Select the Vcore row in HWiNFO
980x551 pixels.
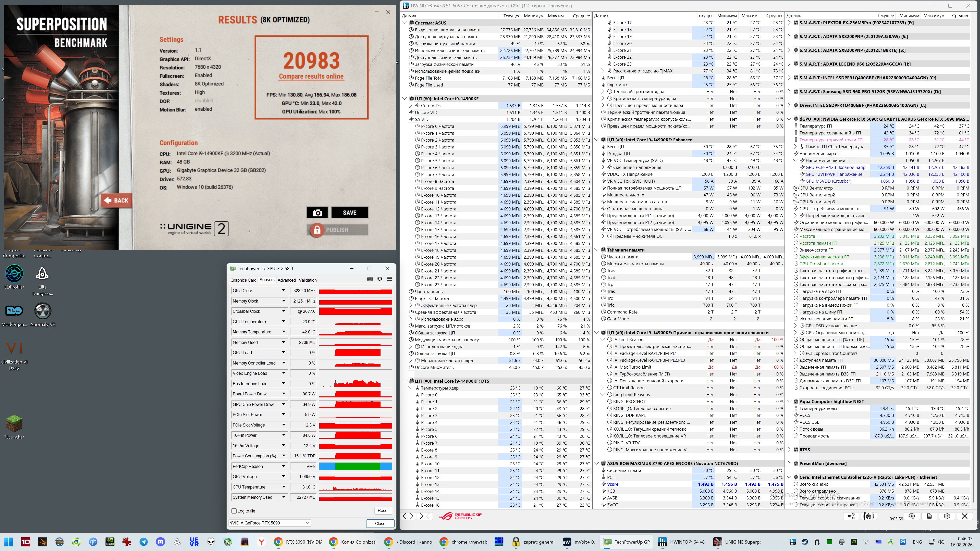[691, 484]
